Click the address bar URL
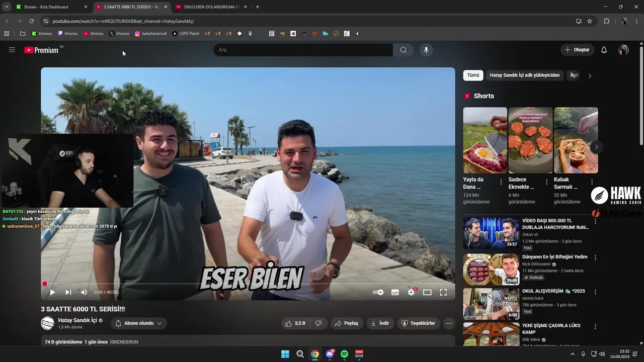The width and height of the screenshot is (644, 362). click(123, 21)
